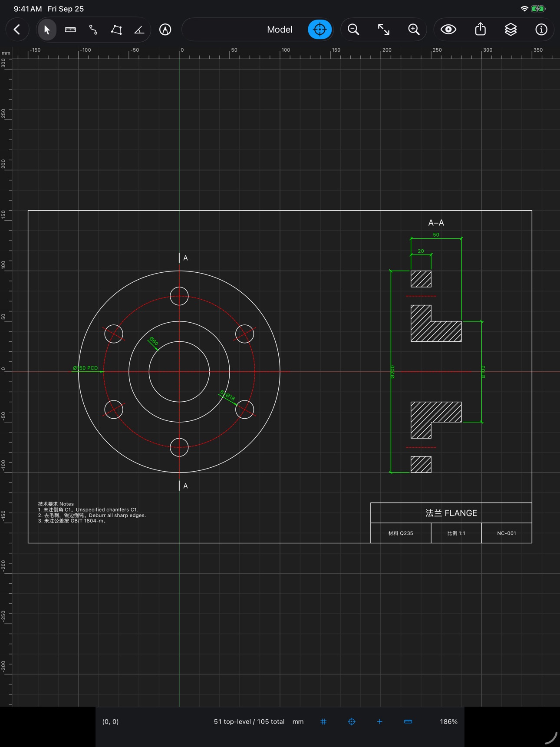Screen dimensions: 560x747
Task: Select the pointer selection tool
Action: pyautogui.click(x=47, y=30)
